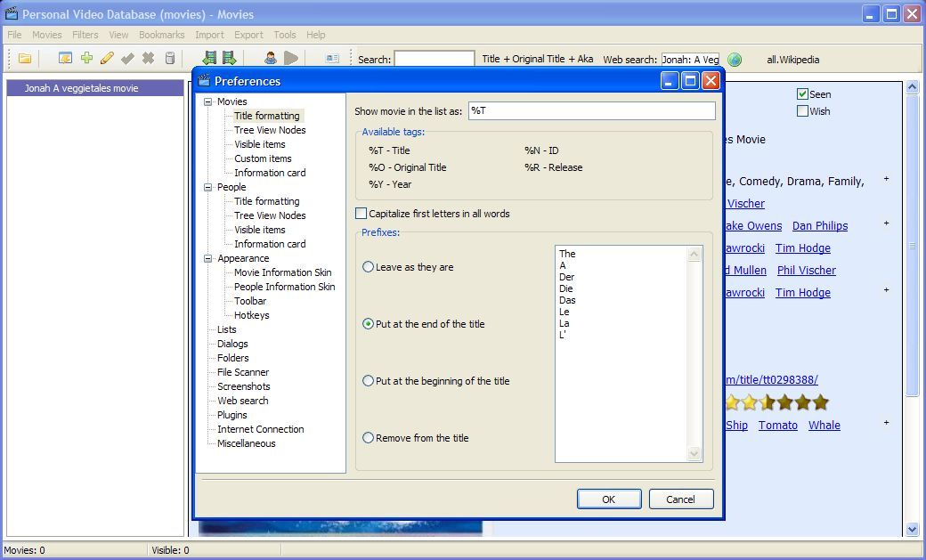Viewport: 926px width, 560px height.
Task: Open a database using the folder icon
Action: click(x=25, y=60)
